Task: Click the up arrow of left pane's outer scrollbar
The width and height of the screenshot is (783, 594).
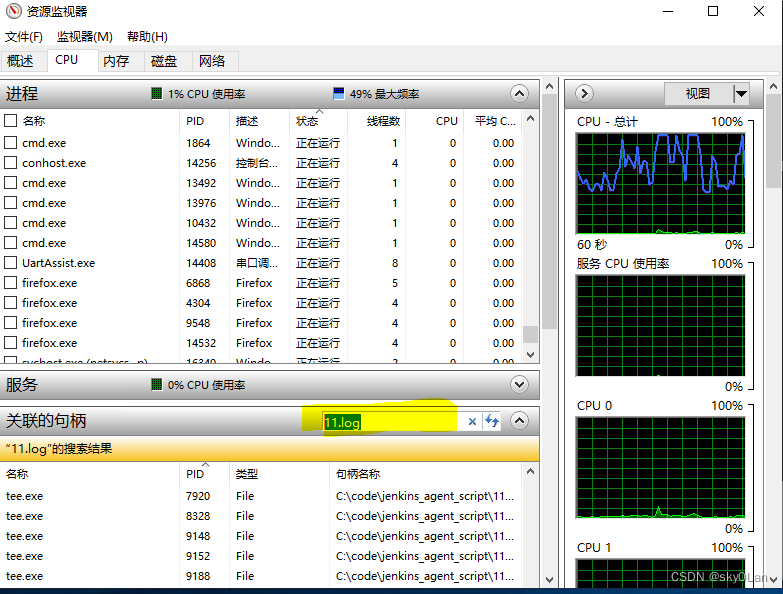Action: 549,86
